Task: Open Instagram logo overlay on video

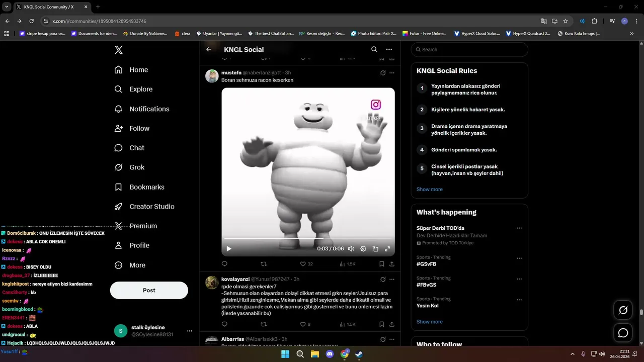Action: (376, 105)
